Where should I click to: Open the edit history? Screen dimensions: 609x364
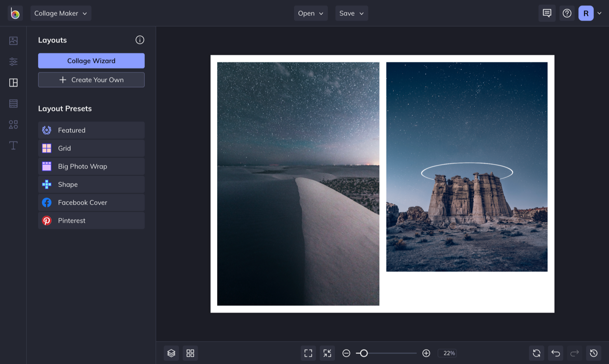pos(593,353)
